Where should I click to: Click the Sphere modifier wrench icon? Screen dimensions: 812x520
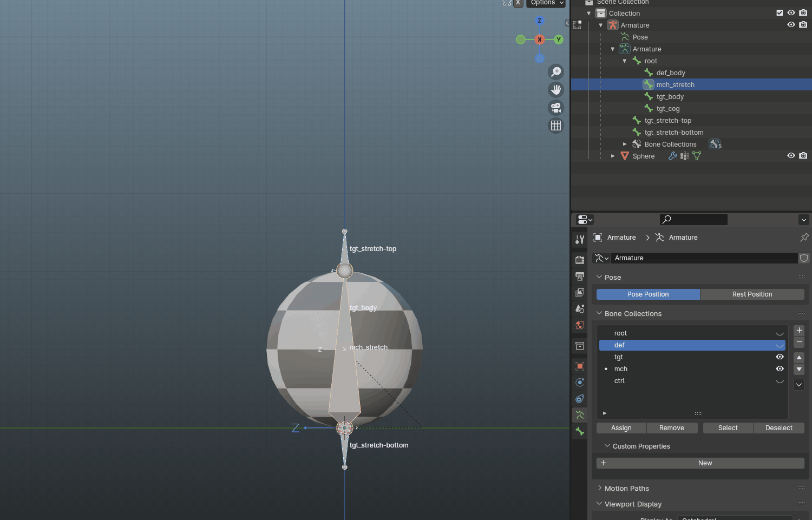[x=673, y=156]
